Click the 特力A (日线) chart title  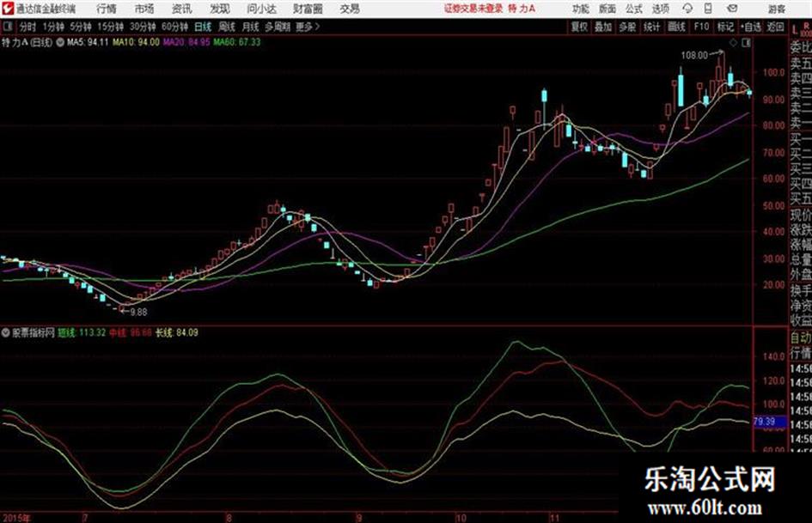pos(27,42)
